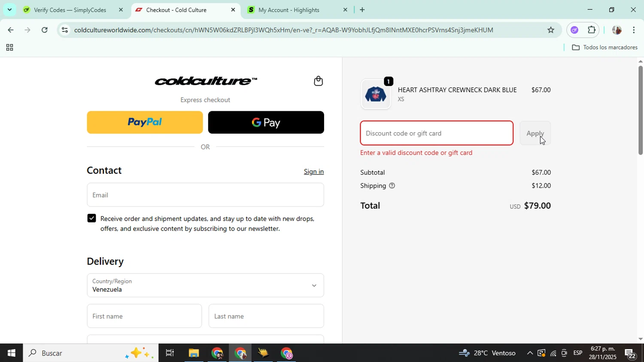Click the crewneck product thumbnail
Screen dimensions: 644x362
pyautogui.click(x=376, y=94)
